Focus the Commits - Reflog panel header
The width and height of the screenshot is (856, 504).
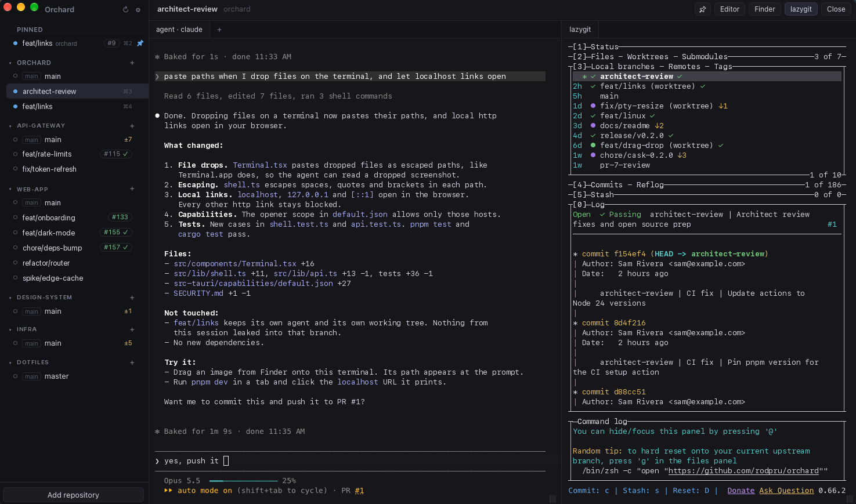[x=627, y=185]
